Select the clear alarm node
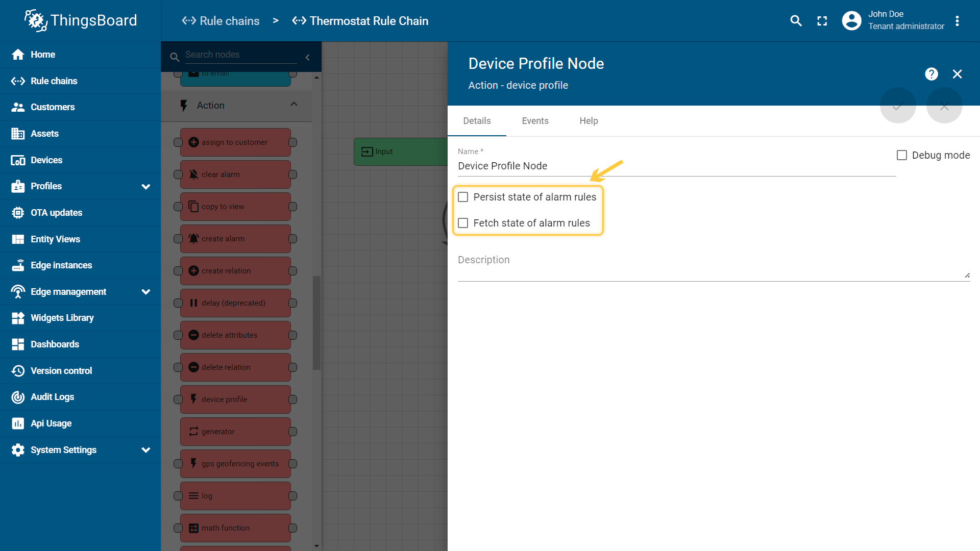This screenshot has width=980, height=551. pos(235,174)
